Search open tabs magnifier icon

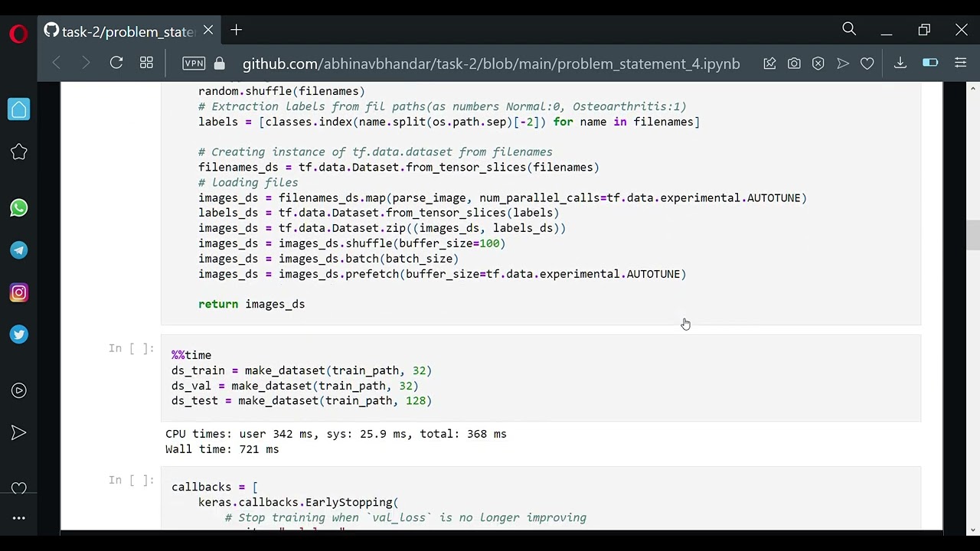pos(849,30)
